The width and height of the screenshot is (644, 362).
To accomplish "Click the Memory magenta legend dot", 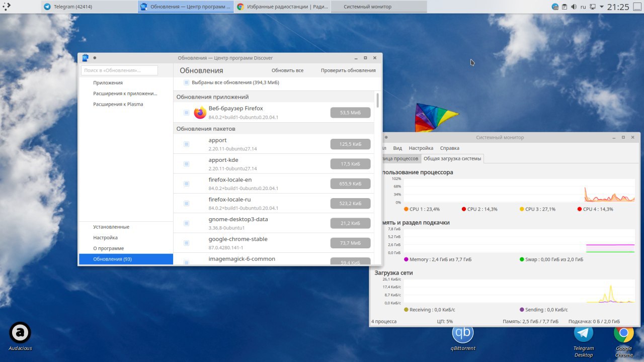I will tap(406, 259).
